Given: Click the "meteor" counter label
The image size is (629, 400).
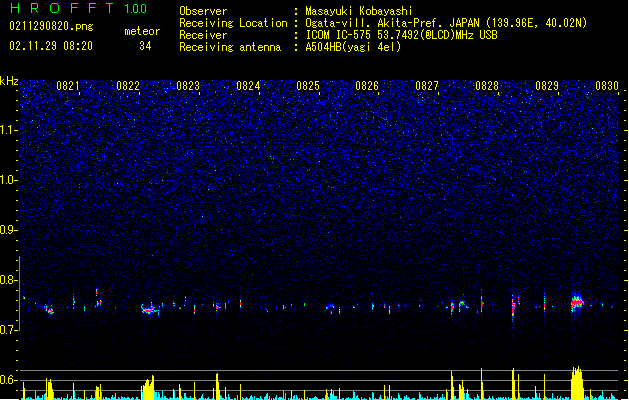Looking at the screenshot, I should [x=142, y=31].
